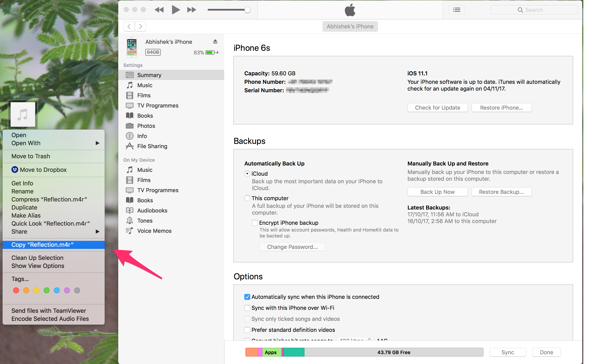The height and width of the screenshot is (364, 592).
Task: Open Tones under On My Device
Action: pyautogui.click(x=171, y=221)
